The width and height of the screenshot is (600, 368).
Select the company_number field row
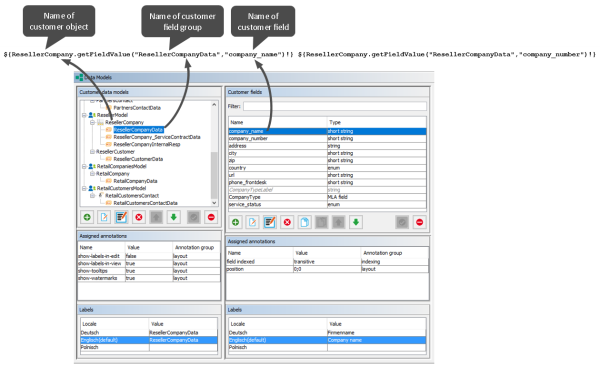pyautogui.click(x=327, y=138)
